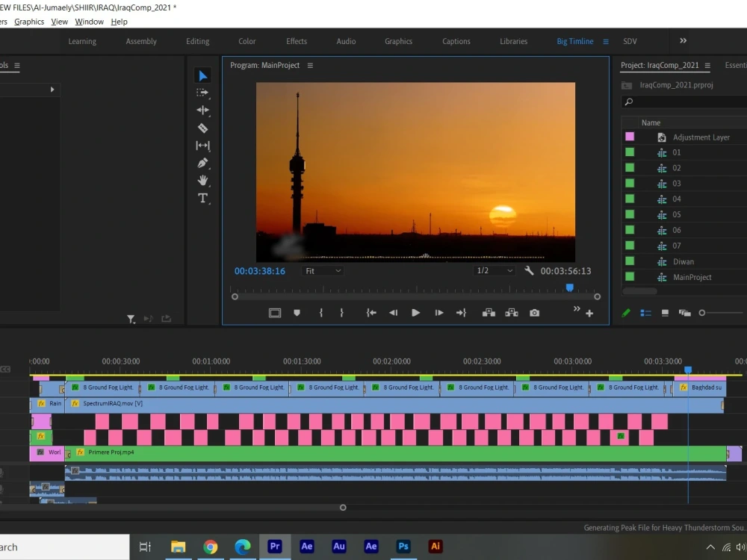Switch to the SDV workspace

pos(630,41)
